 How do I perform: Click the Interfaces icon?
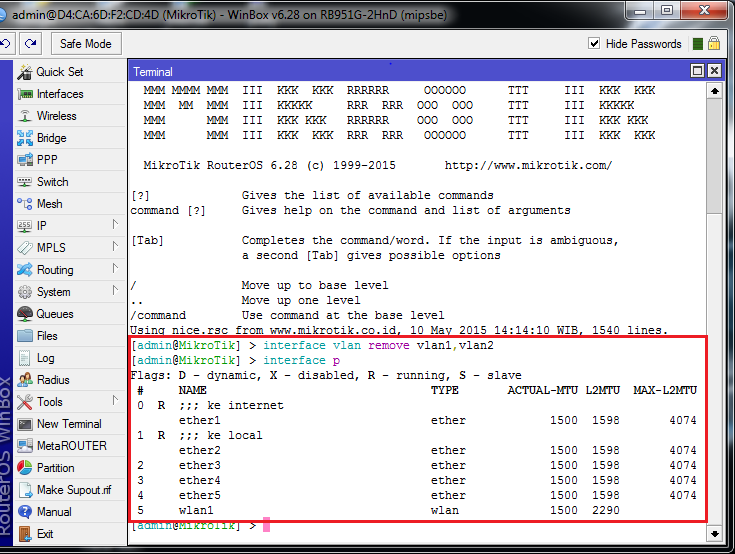(24, 94)
